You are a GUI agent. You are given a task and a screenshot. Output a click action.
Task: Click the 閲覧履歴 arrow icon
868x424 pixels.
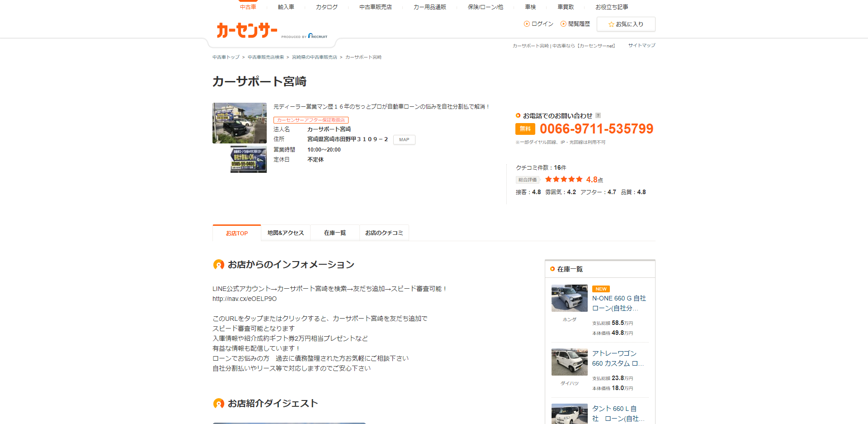pyautogui.click(x=563, y=24)
